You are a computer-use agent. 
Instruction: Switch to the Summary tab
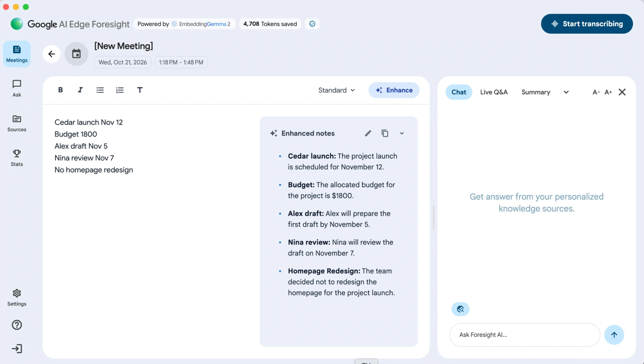point(536,92)
